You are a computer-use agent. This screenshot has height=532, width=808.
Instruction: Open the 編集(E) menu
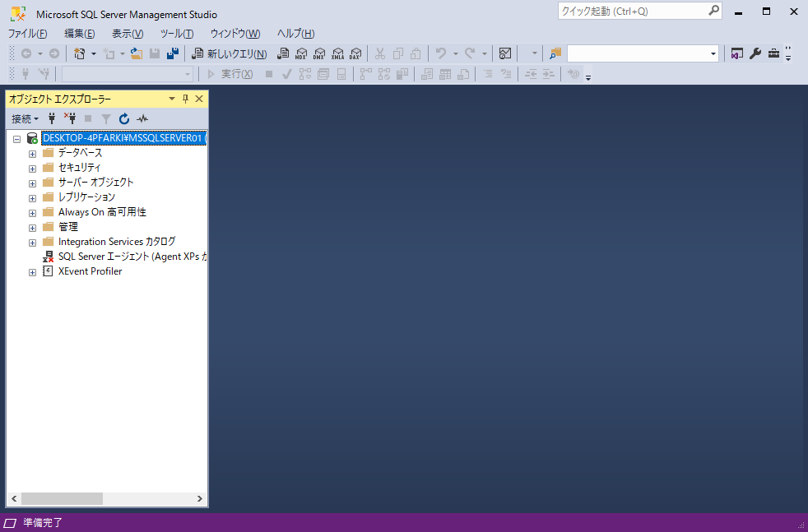tap(79, 34)
